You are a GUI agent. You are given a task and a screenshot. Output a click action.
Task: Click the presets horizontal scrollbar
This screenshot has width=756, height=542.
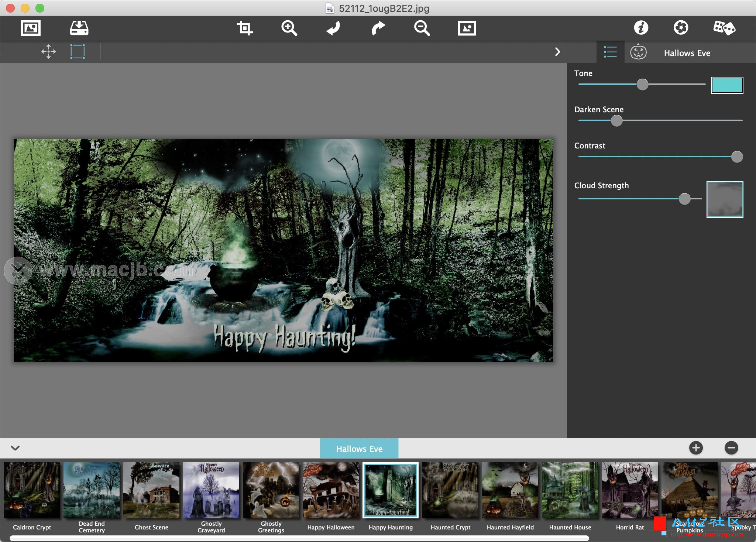coord(299,538)
